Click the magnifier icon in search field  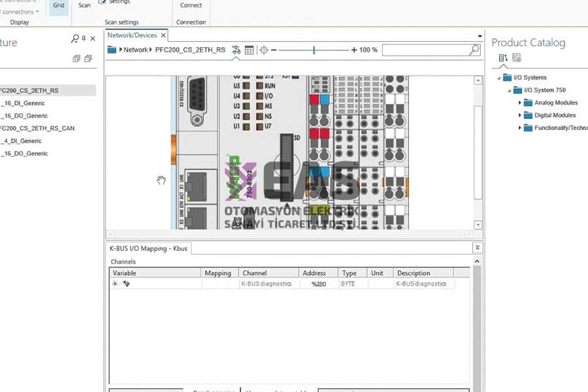click(474, 50)
